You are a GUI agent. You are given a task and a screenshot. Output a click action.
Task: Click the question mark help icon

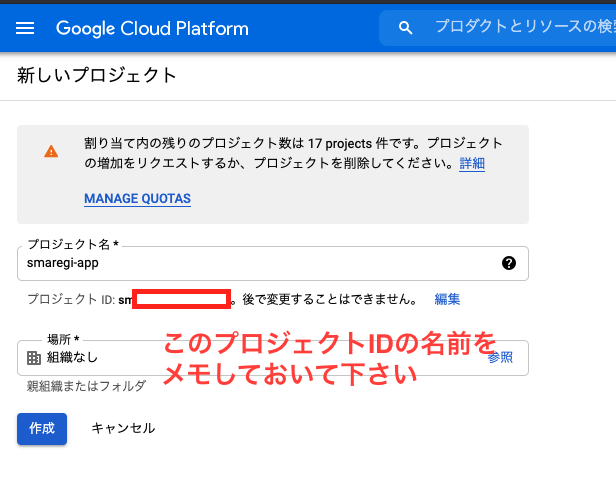pyautogui.click(x=509, y=263)
